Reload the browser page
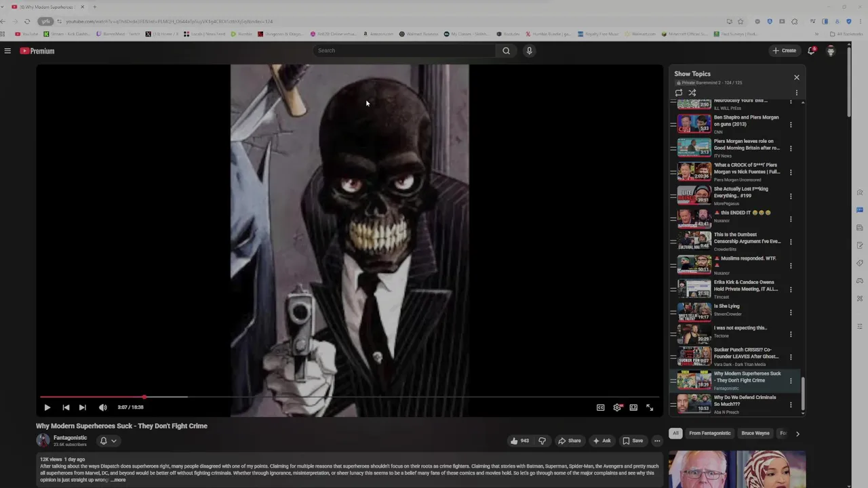Image resolution: width=868 pixels, height=488 pixels. coord(27,21)
